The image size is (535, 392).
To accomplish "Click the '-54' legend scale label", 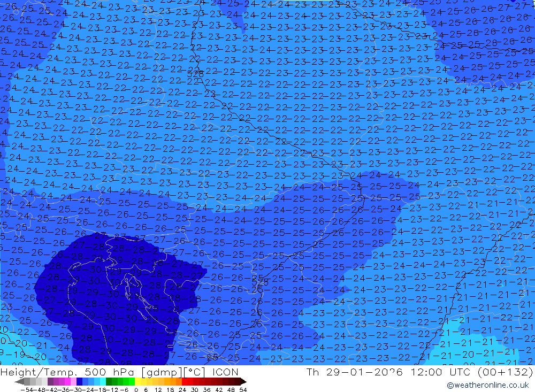I will coord(27,390).
